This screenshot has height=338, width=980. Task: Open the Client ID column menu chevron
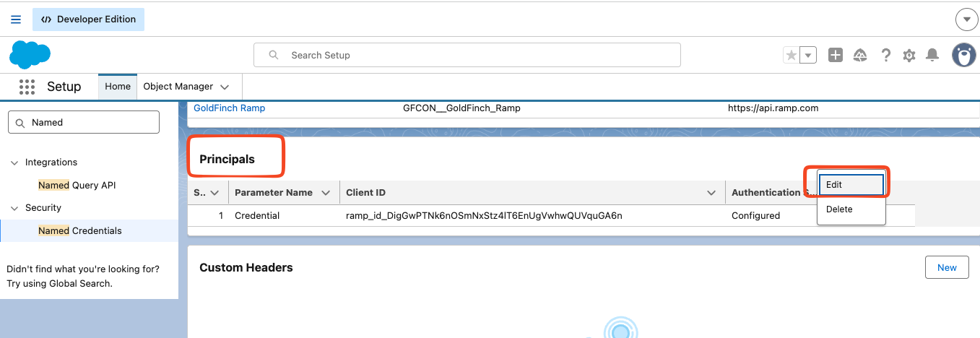click(x=711, y=193)
